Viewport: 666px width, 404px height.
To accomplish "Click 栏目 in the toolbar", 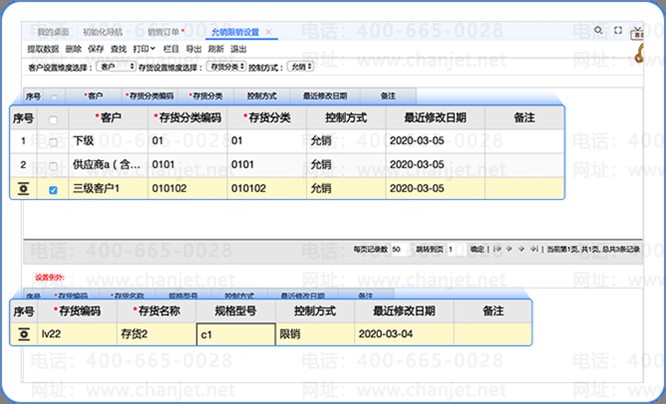I will pyautogui.click(x=171, y=49).
